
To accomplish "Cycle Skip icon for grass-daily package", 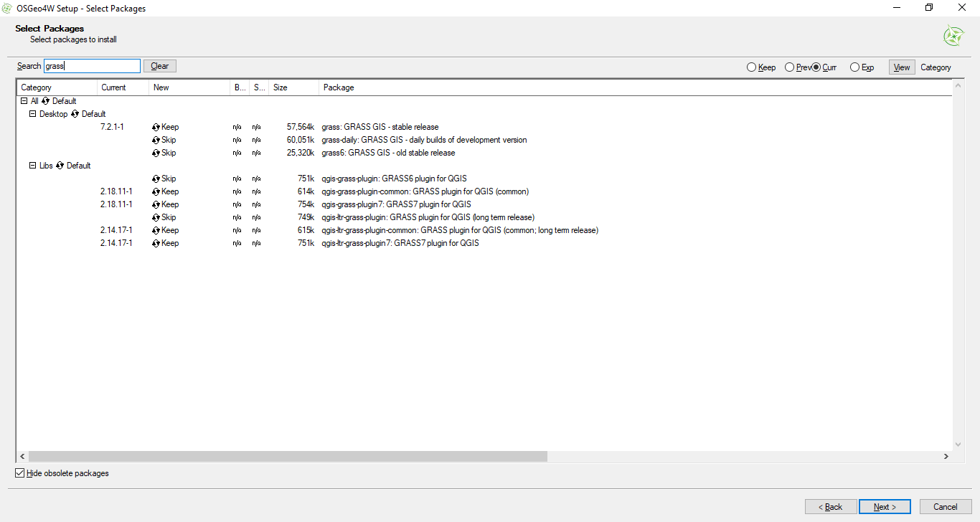I will point(156,140).
